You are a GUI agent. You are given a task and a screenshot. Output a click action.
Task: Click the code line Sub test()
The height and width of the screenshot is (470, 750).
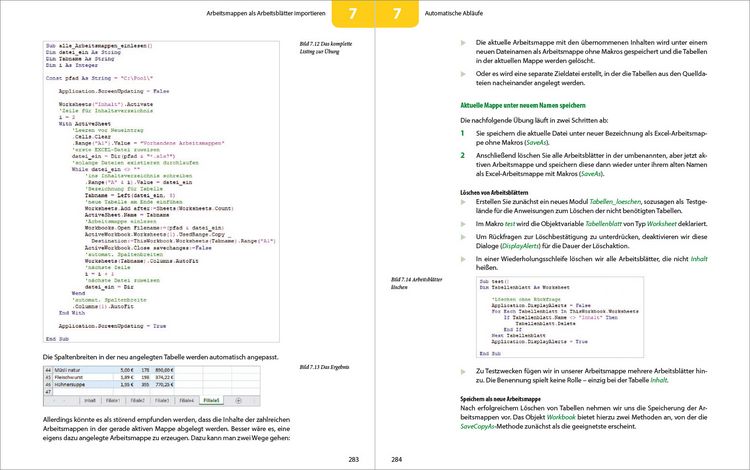click(x=495, y=282)
